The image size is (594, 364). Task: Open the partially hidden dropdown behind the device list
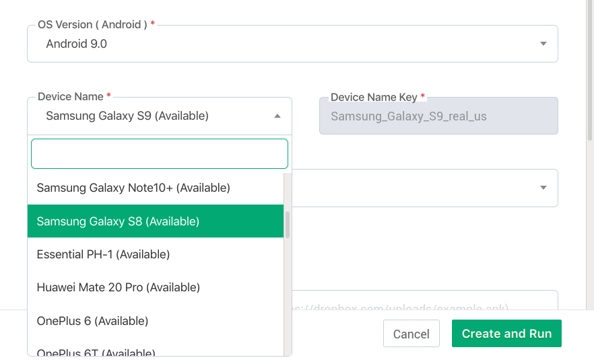pyautogui.click(x=424, y=188)
